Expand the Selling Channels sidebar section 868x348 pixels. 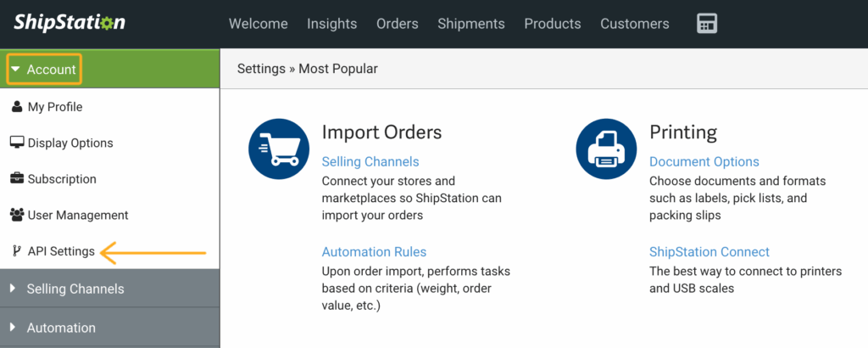(x=75, y=289)
